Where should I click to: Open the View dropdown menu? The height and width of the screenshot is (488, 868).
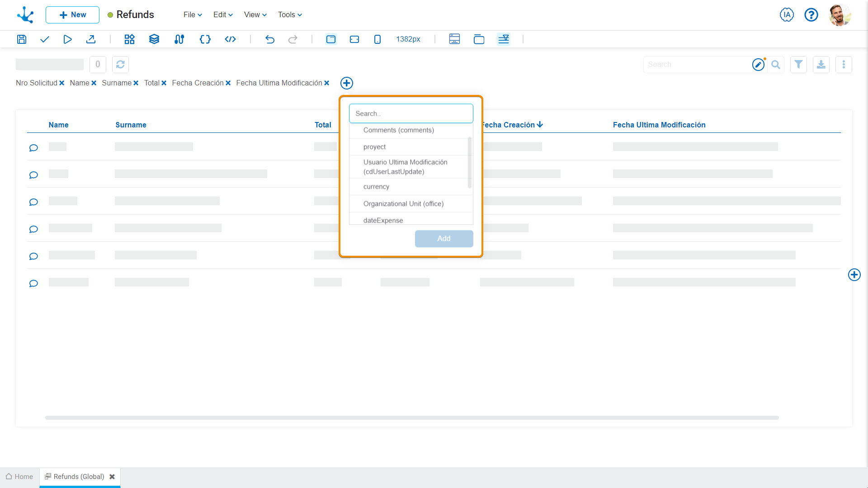[x=255, y=15]
